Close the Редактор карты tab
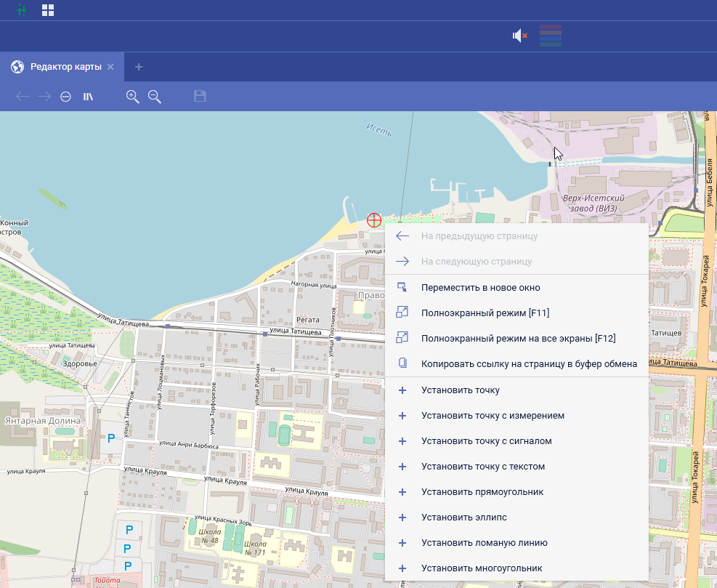Screen dimensions: 717x588 (110, 67)
